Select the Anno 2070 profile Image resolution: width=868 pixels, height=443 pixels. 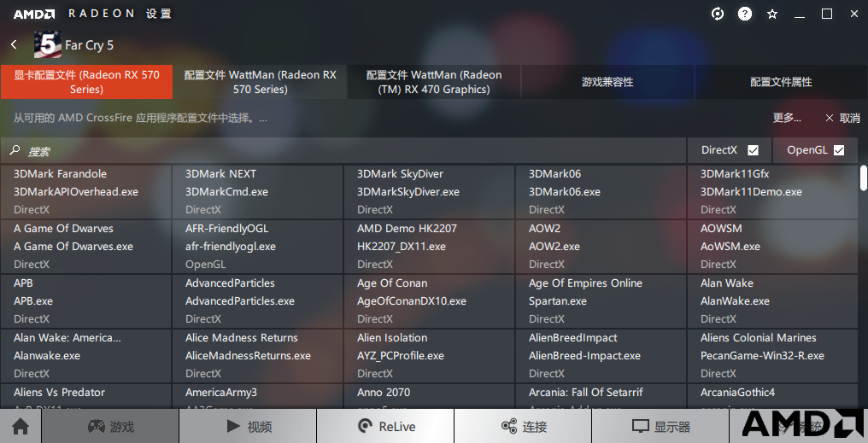(x=429, y=397)
